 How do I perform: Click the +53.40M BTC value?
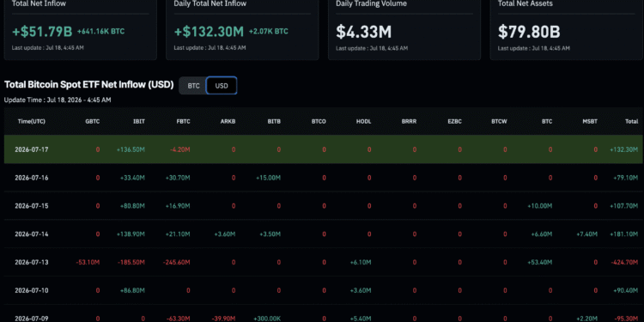tap(540, 262)
